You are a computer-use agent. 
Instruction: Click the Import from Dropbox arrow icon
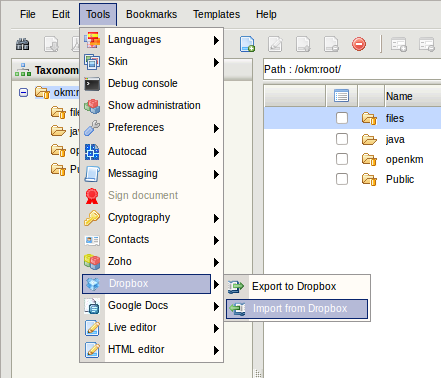click(x=237, y=309)
